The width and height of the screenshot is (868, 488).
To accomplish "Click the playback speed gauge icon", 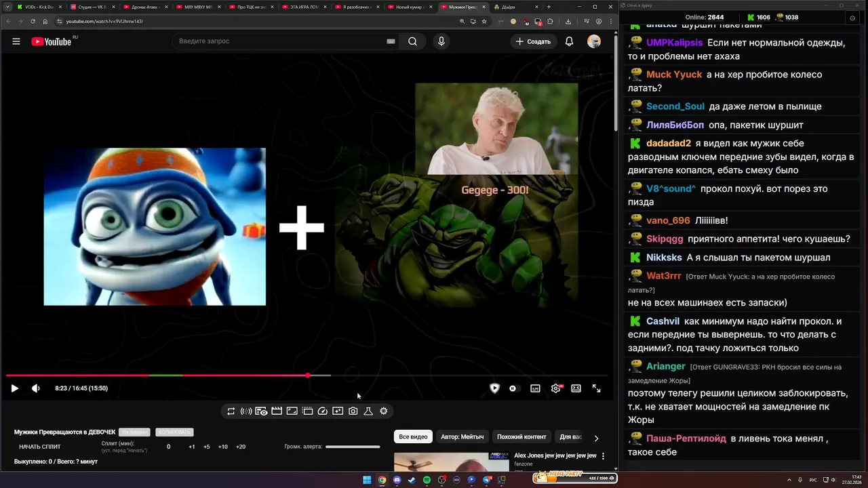I will (323, 411).
